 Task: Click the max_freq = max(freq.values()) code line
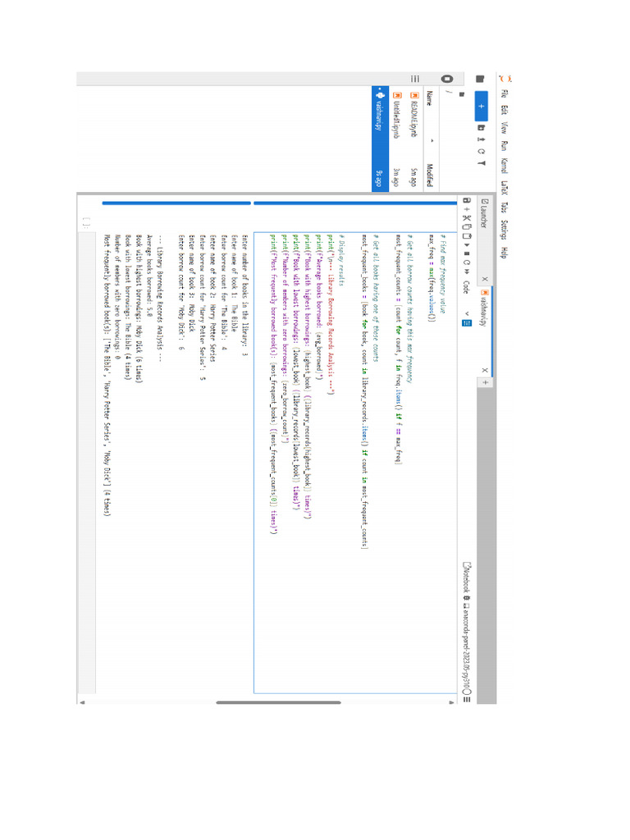tap(432, 277)
